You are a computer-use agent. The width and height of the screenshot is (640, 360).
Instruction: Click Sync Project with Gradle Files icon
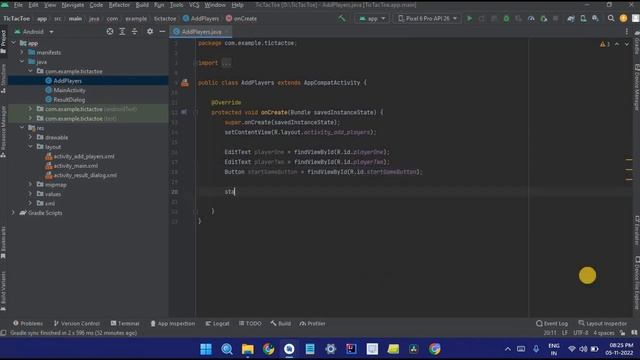[571, 18]
